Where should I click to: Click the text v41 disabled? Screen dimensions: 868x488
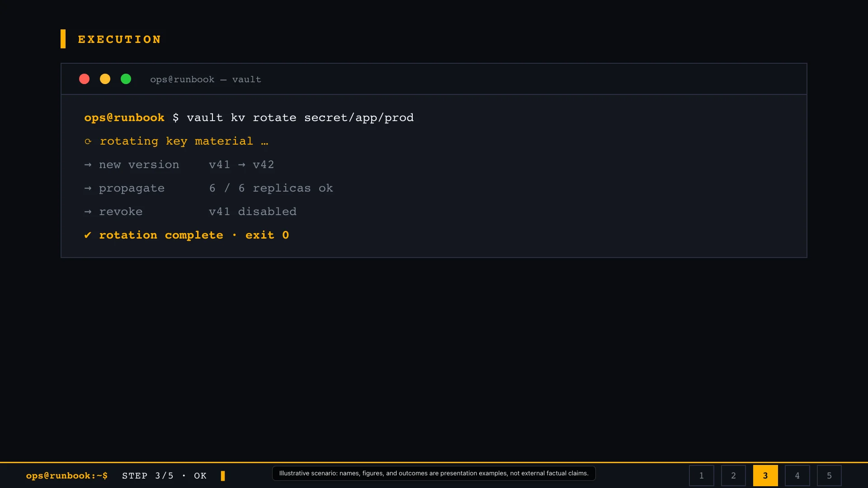pyautogui.click(x=253, y=212)
